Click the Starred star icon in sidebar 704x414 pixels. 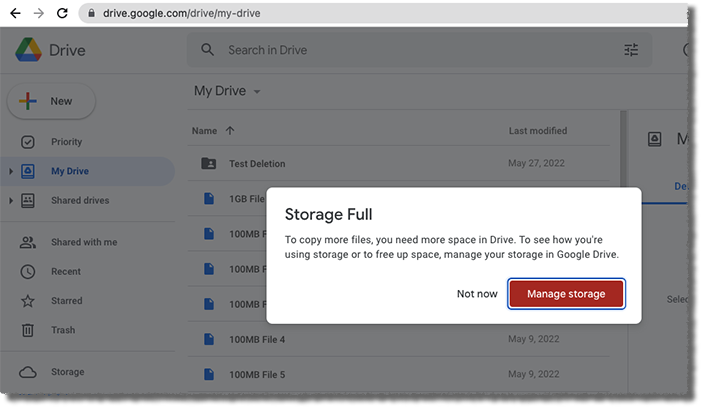[x=28, y=301]
